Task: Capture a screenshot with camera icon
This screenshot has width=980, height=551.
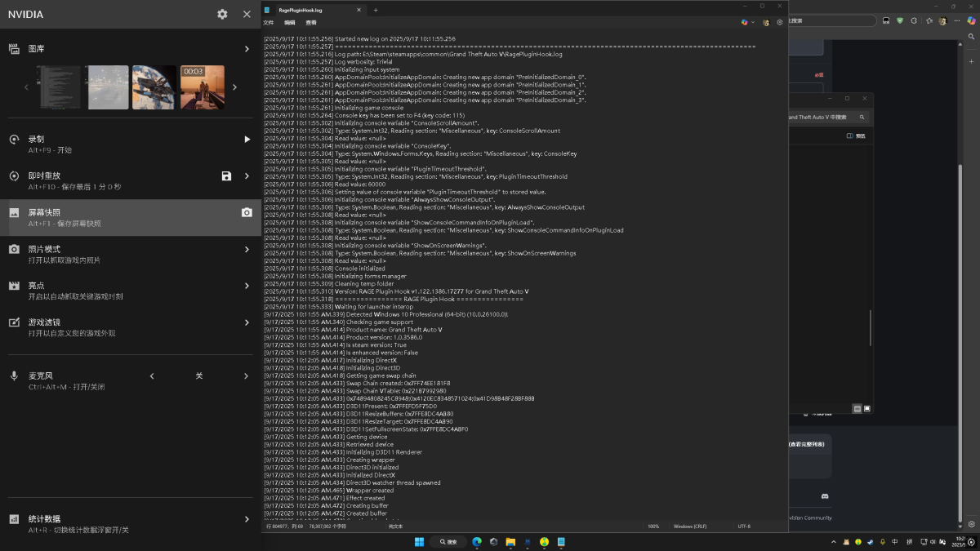Action: coord(247,212)
